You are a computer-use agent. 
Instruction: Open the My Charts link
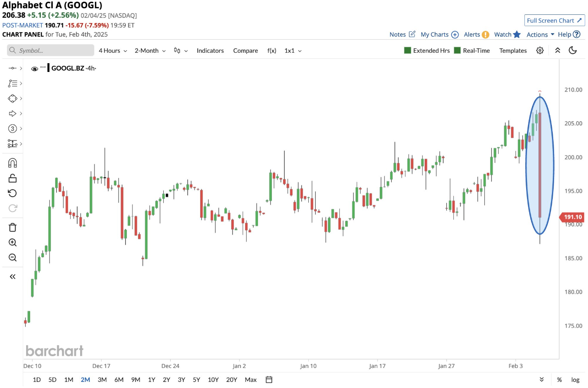pos(435,34)
